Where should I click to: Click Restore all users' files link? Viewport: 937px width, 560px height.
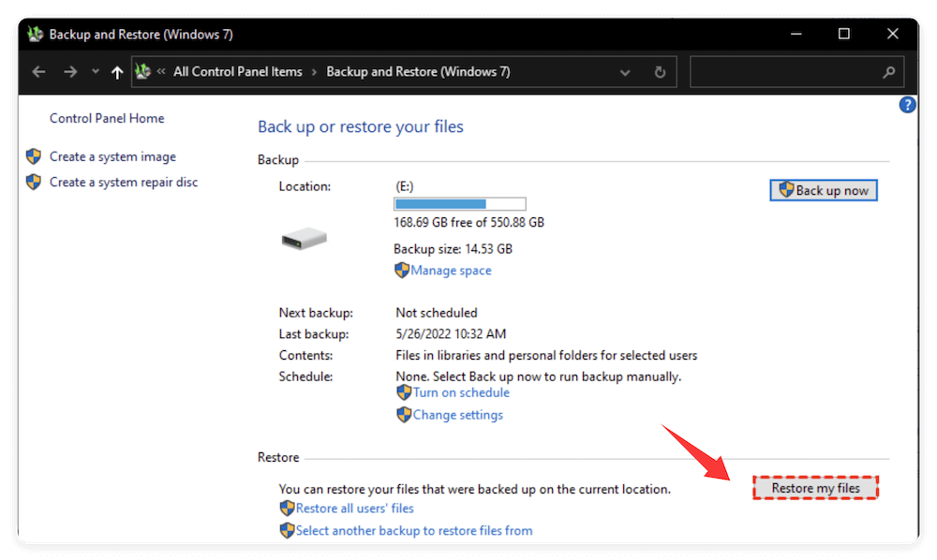tap(353, 508)
